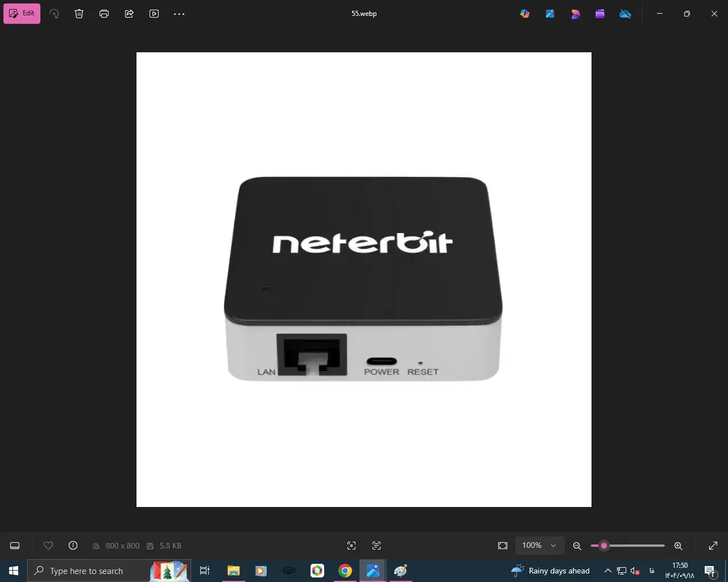Image resolution: width=728 pixels, height=582 pixels.
Task: Rotate the image using rotate icon
Action: pos(54,14)
